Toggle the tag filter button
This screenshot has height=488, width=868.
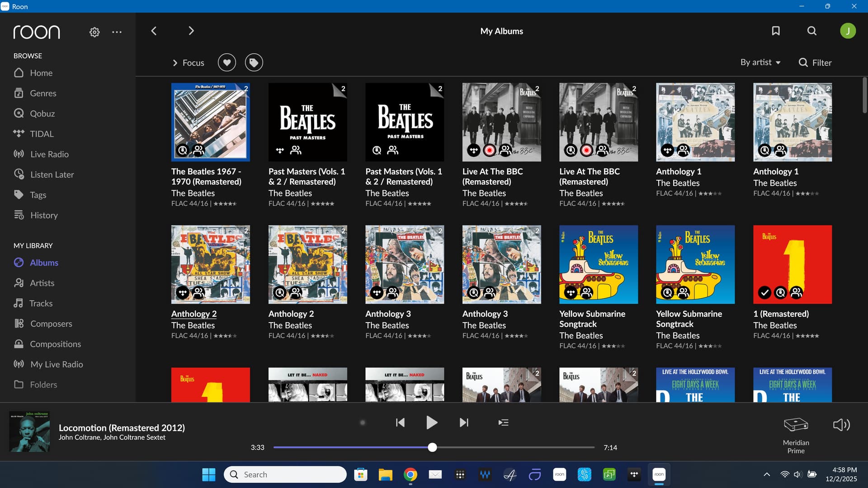[x=254, y=62]
